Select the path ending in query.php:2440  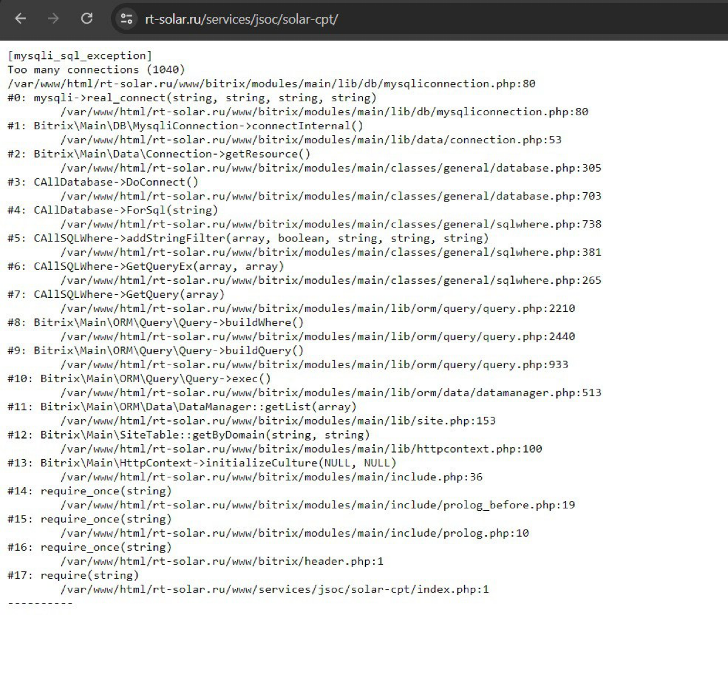pos(318,337)
